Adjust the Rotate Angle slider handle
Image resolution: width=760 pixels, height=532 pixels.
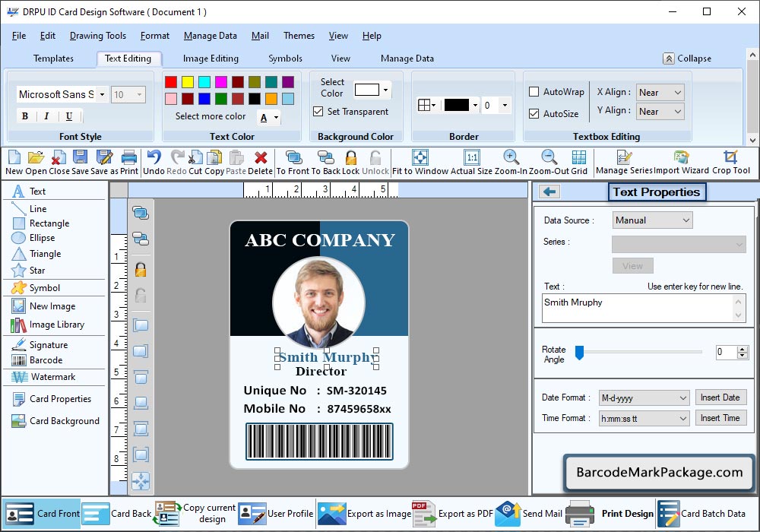[x=579, y=353]
